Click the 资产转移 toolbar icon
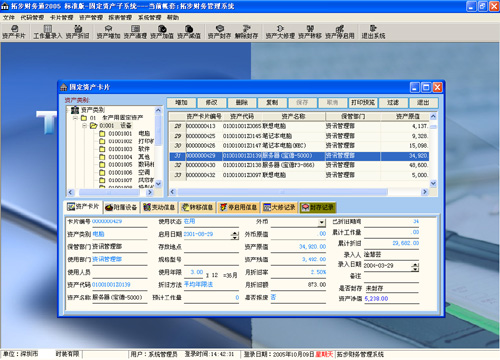This screenshot has height=360, width=500. 310,32
